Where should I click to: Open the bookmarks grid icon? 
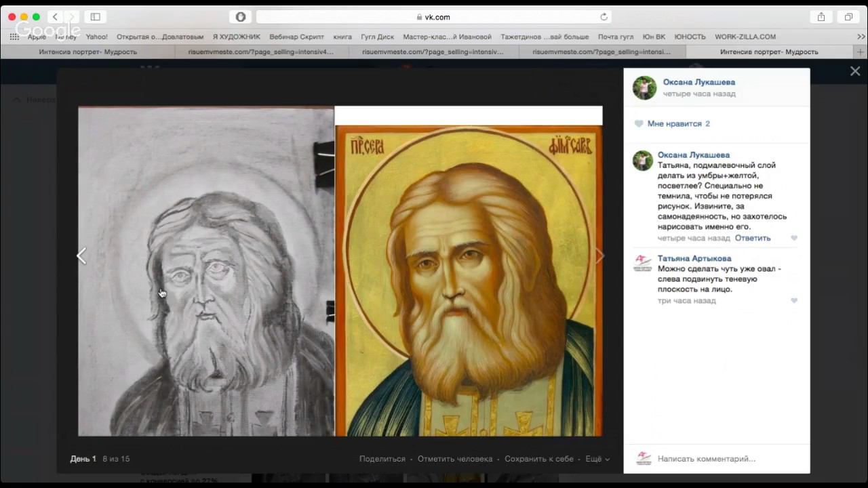pyautogui.click(x=14, y=37)
